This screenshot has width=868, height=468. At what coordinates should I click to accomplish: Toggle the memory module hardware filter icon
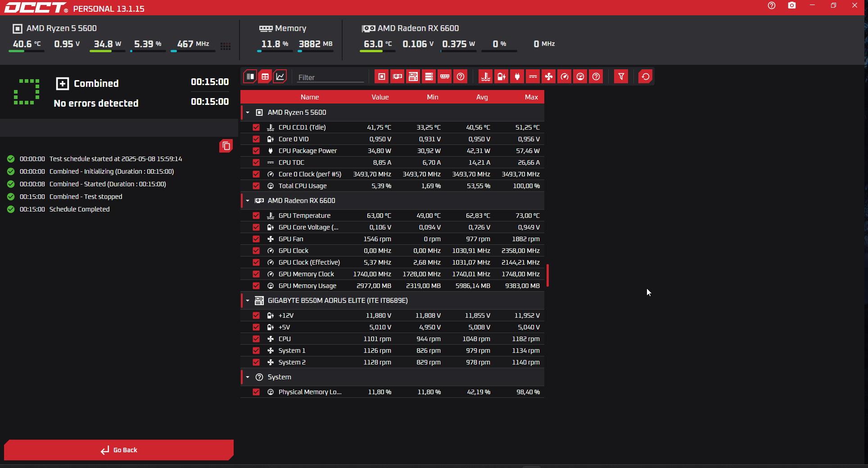click(x=445, y=76)
